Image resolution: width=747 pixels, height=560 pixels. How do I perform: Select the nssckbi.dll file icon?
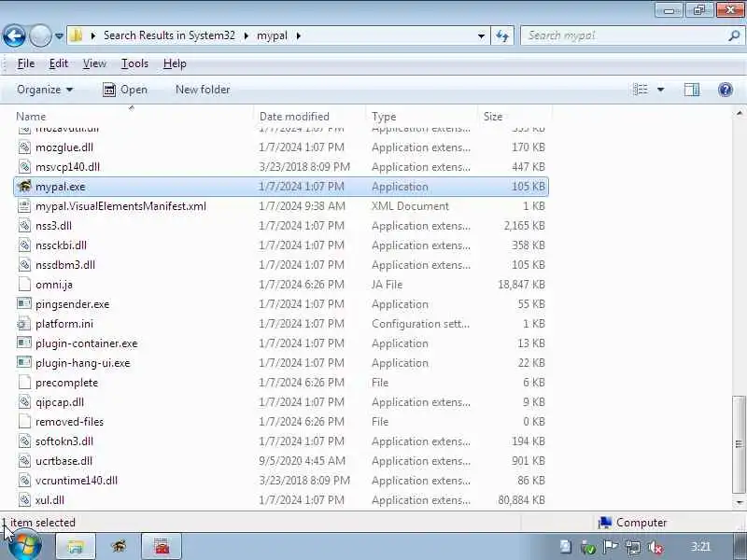pos(24,245)
